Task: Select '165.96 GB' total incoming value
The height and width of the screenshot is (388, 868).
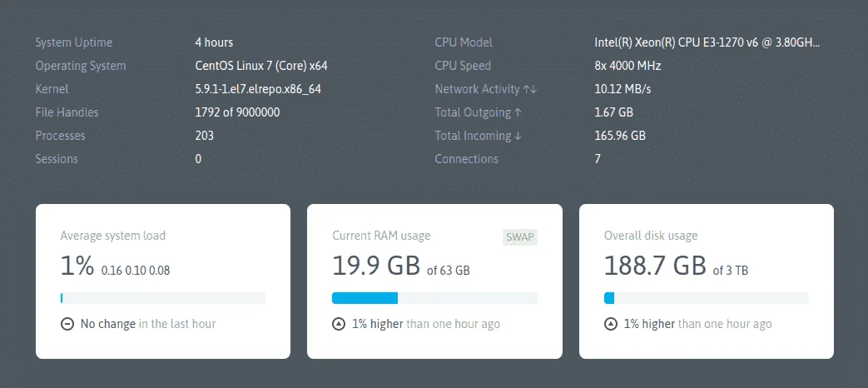Action: (620, 136)
